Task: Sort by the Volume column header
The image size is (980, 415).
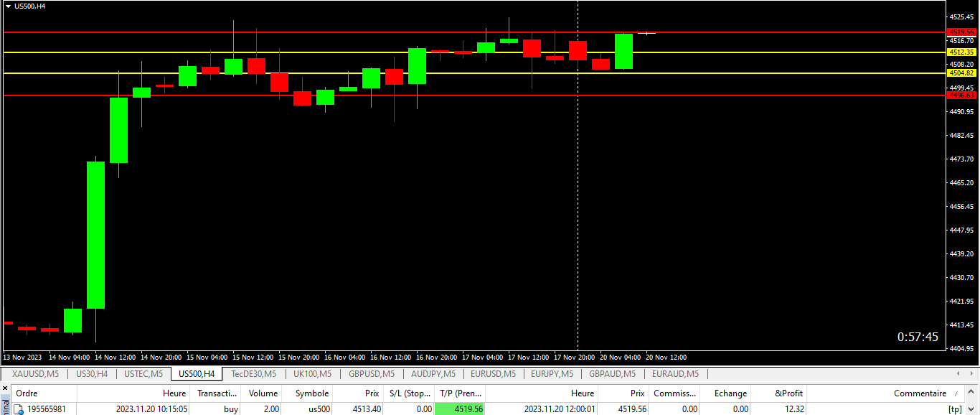Action: pos(262,393)
